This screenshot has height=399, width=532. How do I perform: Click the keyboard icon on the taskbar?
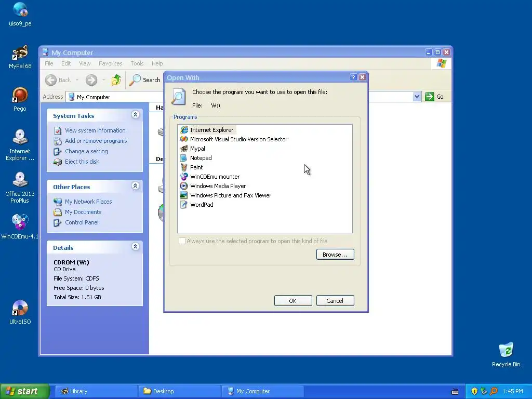(x=455, y=392)
